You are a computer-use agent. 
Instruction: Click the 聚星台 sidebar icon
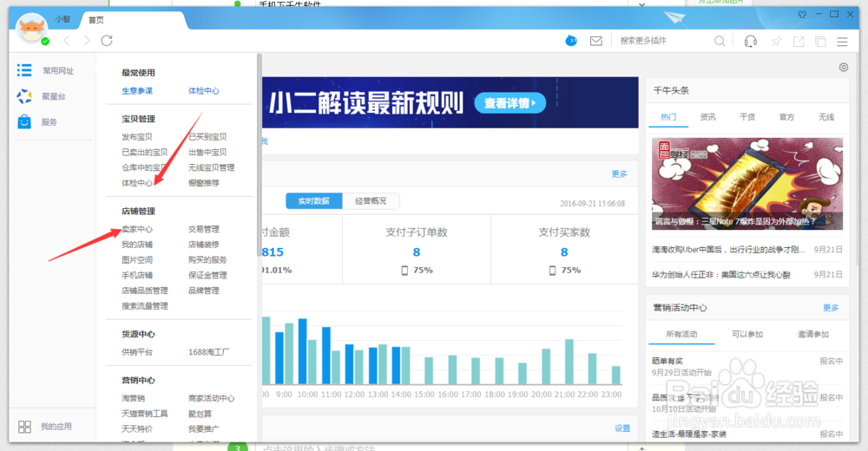point(24,96)
